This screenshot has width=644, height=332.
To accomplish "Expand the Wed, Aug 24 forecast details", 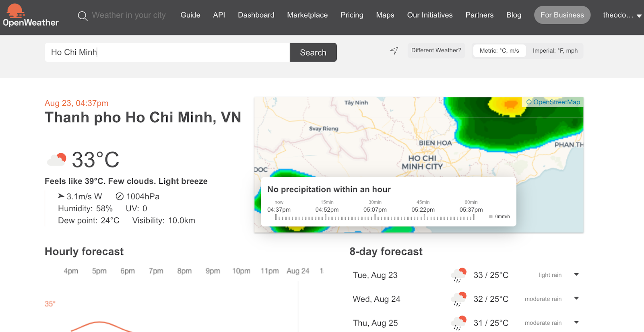I will 576,299.
